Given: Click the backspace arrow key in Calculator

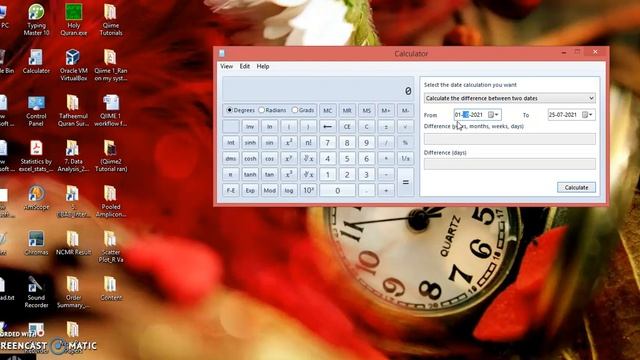Looking at the screenshot, I should coord(327,127).
